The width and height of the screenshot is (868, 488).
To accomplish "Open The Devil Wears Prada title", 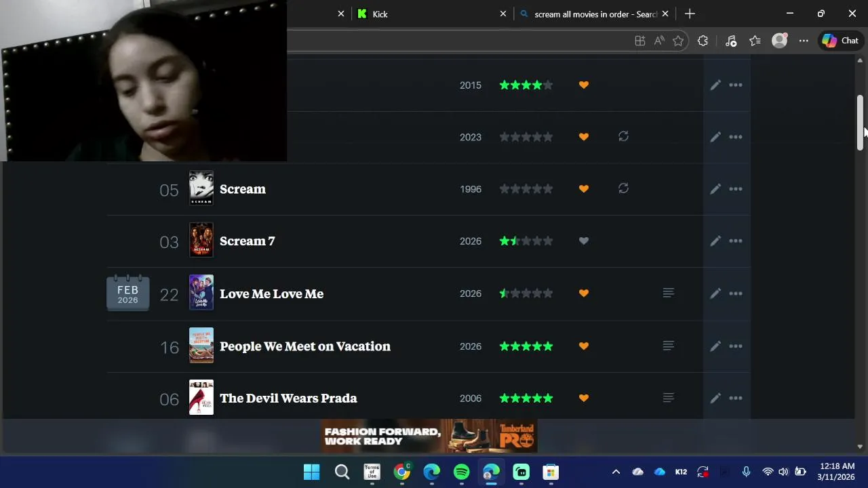I will (288, 399).
